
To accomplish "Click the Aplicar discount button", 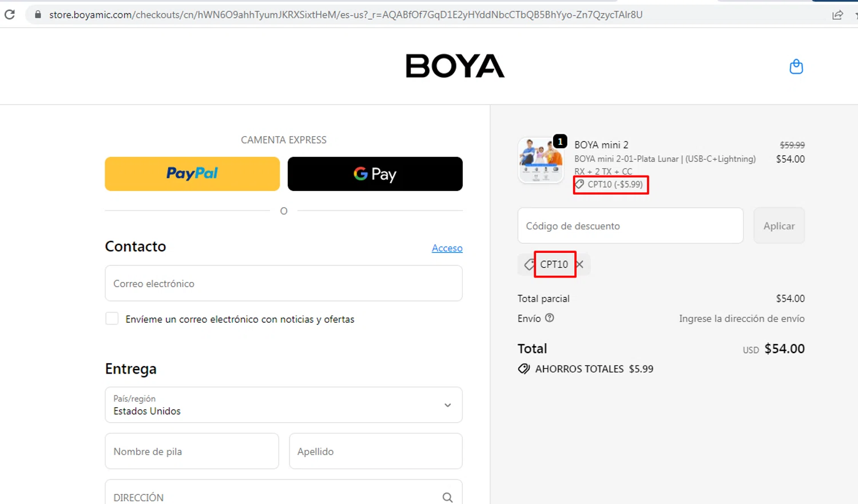I will click(x=779, y=226).
